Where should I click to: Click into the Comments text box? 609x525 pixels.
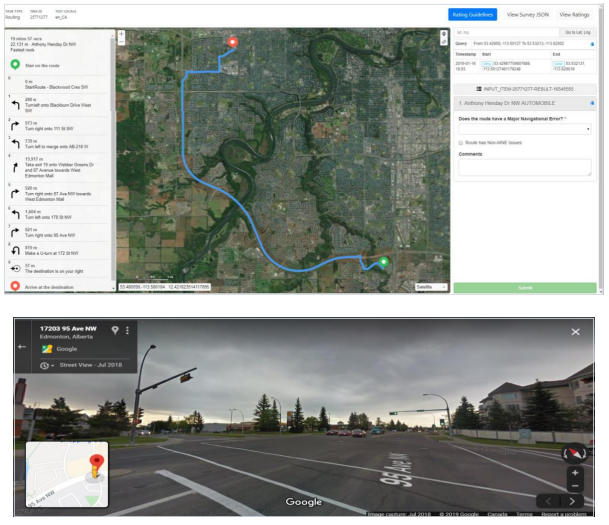tap(525, 167)
